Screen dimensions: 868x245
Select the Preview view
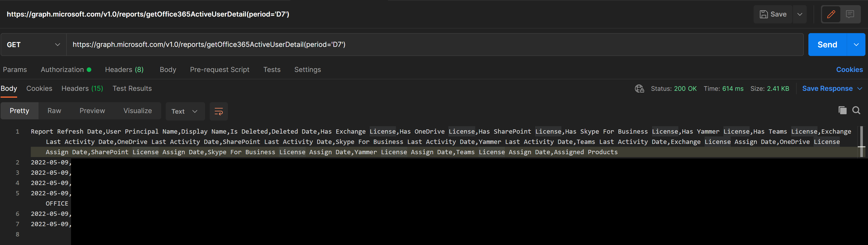[x=92, y=111]
